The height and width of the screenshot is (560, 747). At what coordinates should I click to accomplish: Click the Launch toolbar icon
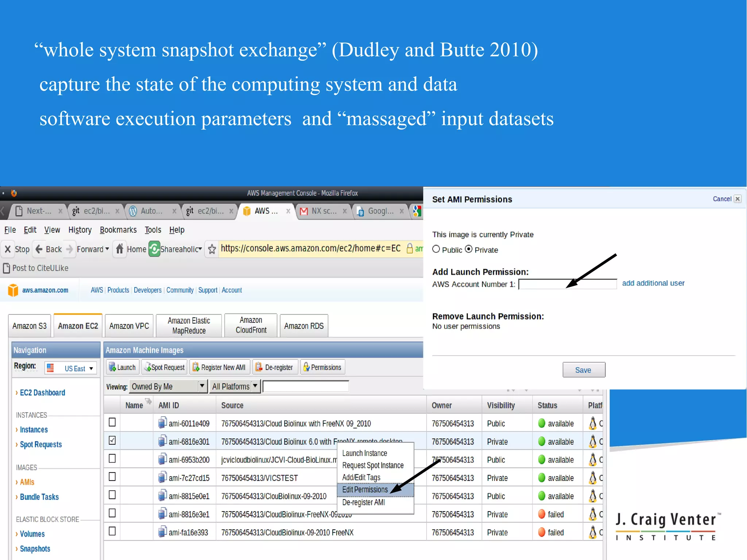[112, 367]
